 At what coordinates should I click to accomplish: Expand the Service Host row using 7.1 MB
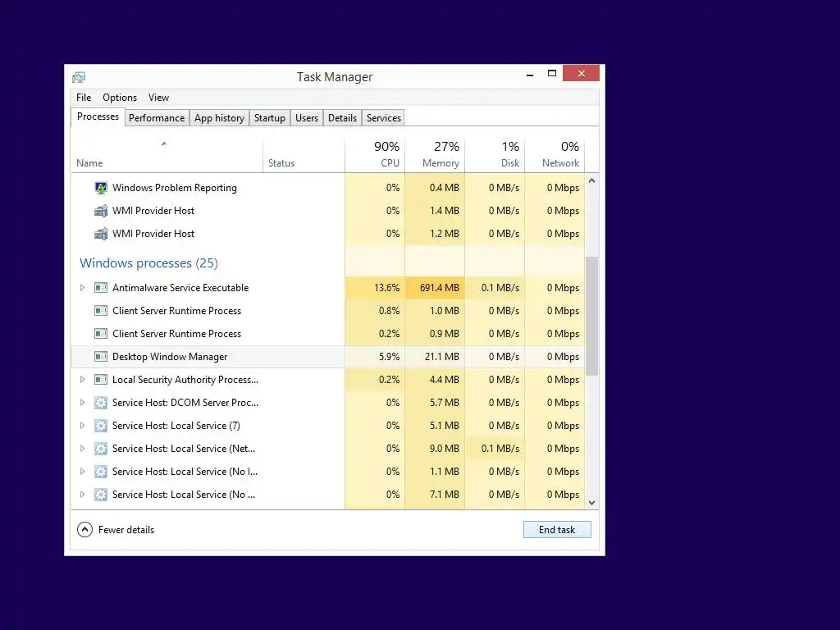coord(82,495)
